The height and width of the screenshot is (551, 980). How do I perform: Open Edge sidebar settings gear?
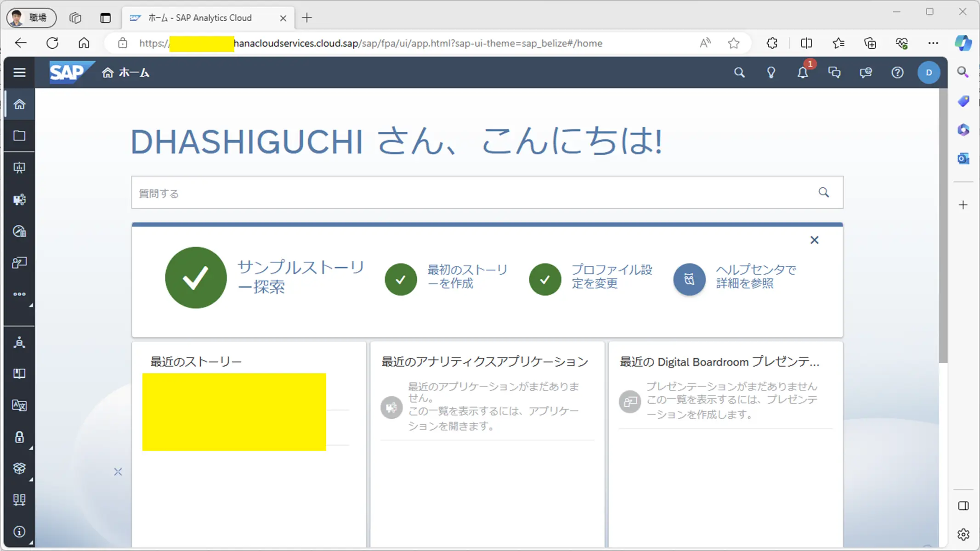click(x=963, y=534)
